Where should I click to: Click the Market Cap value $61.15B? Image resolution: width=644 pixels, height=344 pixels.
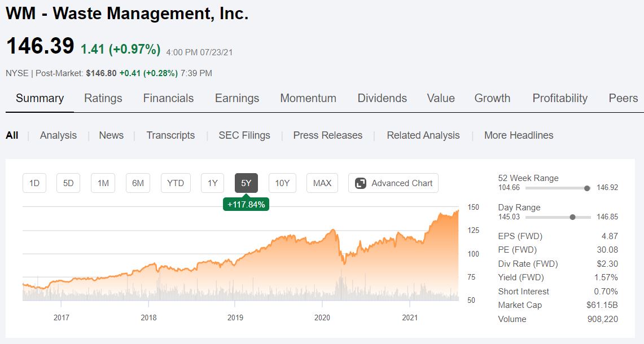click(602, 305)
